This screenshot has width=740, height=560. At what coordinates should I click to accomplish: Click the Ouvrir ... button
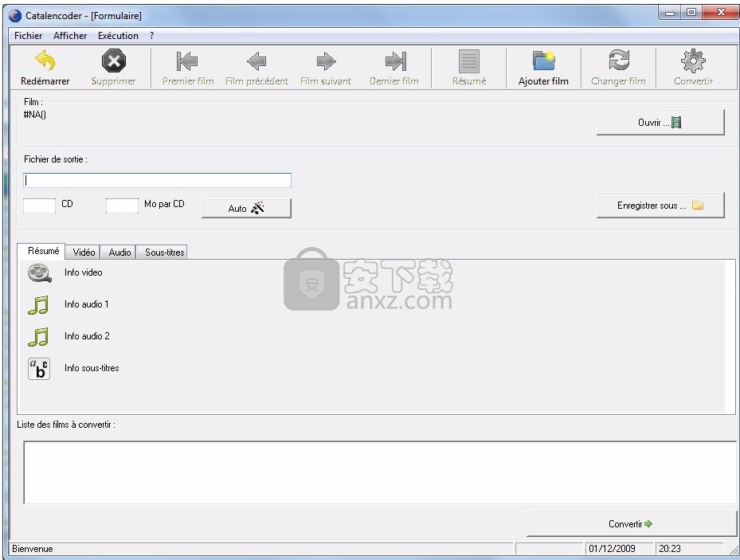[x=660, y=123]
